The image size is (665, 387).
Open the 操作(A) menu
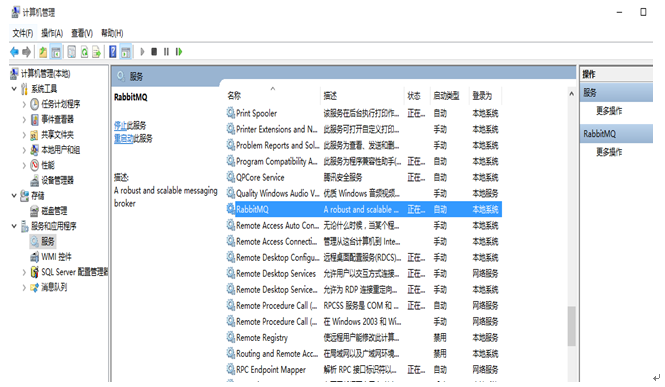click(x=52, y=33)
